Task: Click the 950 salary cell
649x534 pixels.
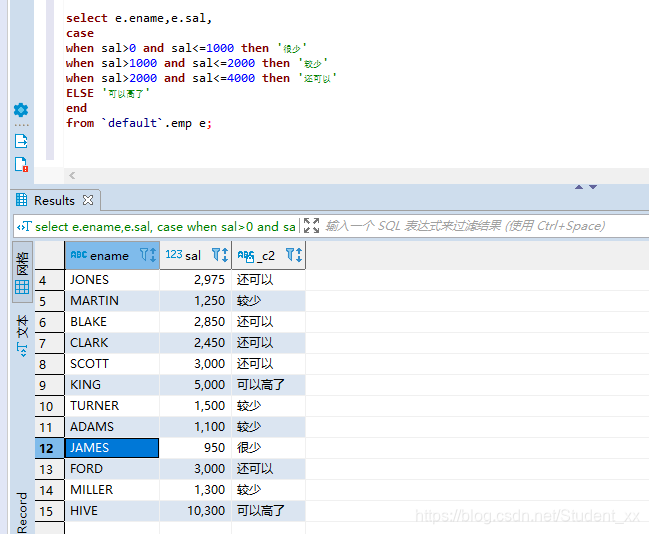Action: pos(195,448)
